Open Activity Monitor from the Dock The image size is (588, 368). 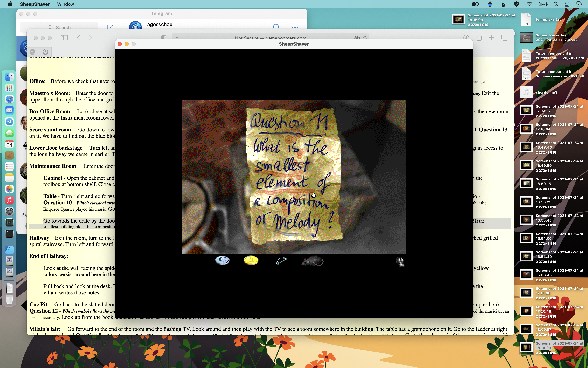point(9,223)
